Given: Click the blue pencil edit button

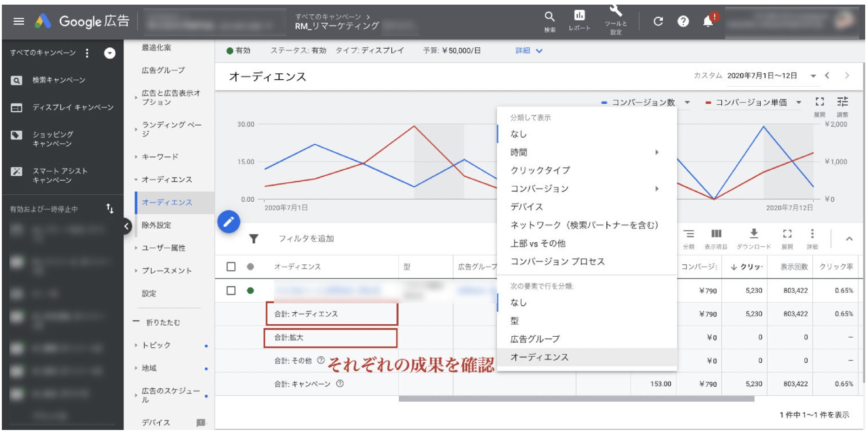Looking at the screenshot, I should (x=229, y=222).
